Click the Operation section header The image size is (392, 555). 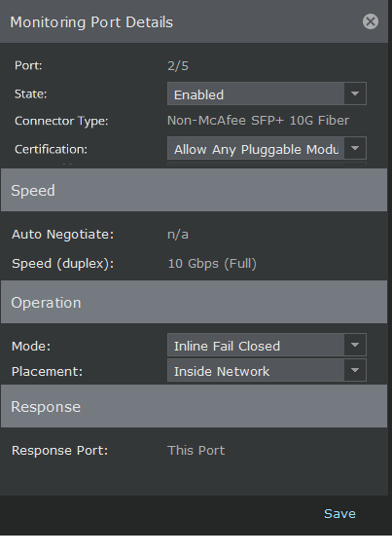(x=195, y=302)
